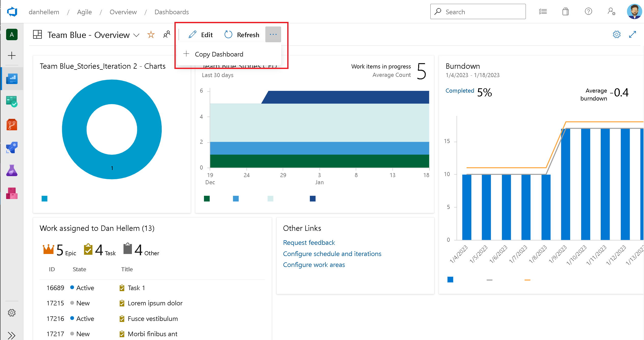
Task: Click the burndown chart legend blue bar
Action: pyautogui.click(x=450, y=279)
